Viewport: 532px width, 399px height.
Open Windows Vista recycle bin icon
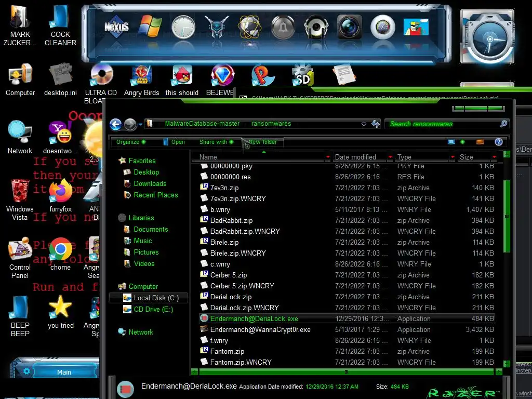(x=20, y=200)
